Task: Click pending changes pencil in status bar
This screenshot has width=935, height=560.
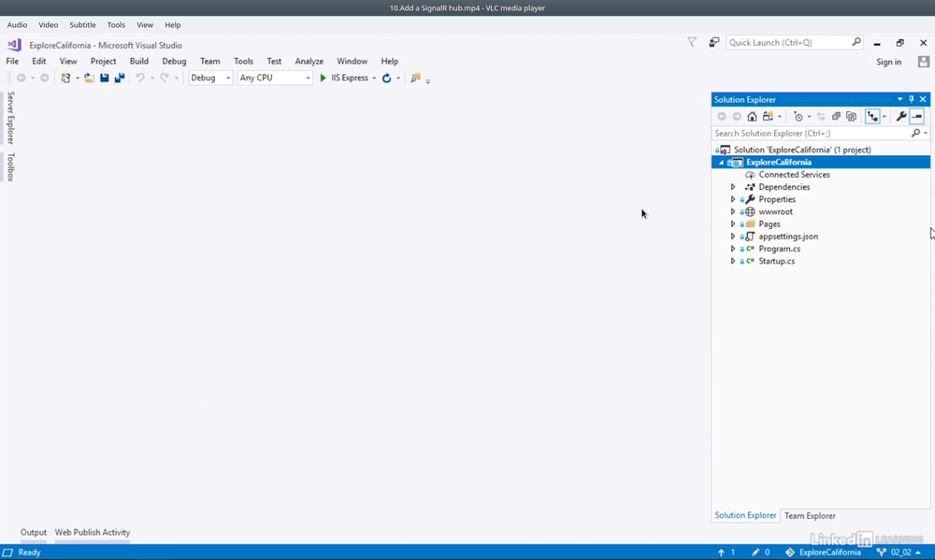Action: (x=755, y=553)
